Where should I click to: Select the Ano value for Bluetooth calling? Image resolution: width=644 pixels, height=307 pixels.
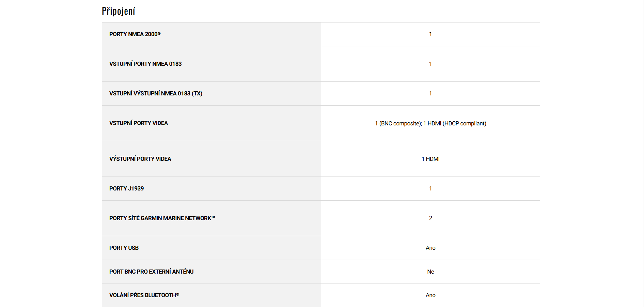430,295
